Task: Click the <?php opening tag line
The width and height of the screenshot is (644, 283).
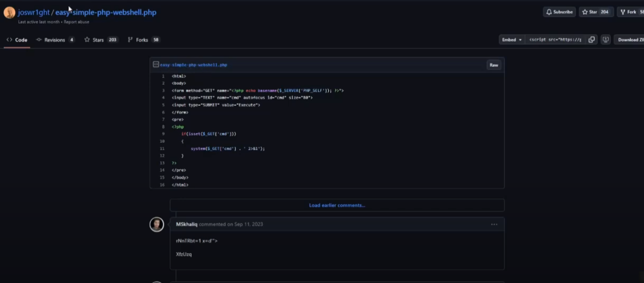Action: [x=177, y=127]
